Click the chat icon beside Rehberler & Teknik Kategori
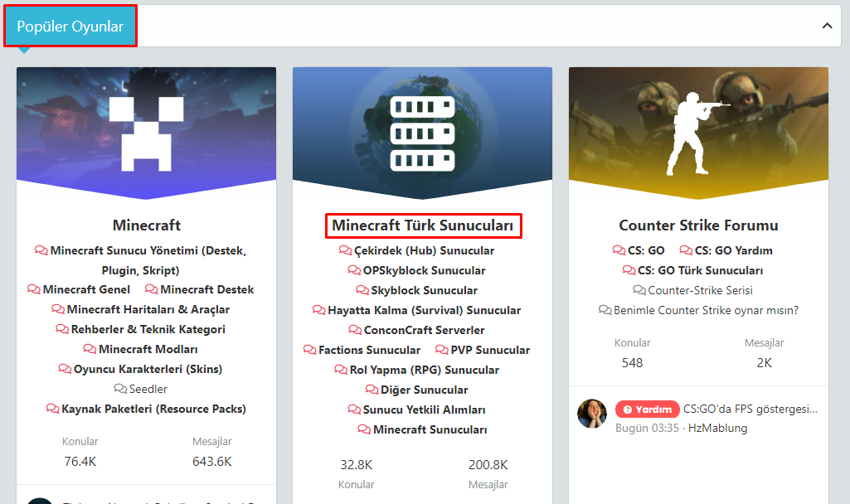Viewport: 850px width, 504px height. tap(62, 329)
